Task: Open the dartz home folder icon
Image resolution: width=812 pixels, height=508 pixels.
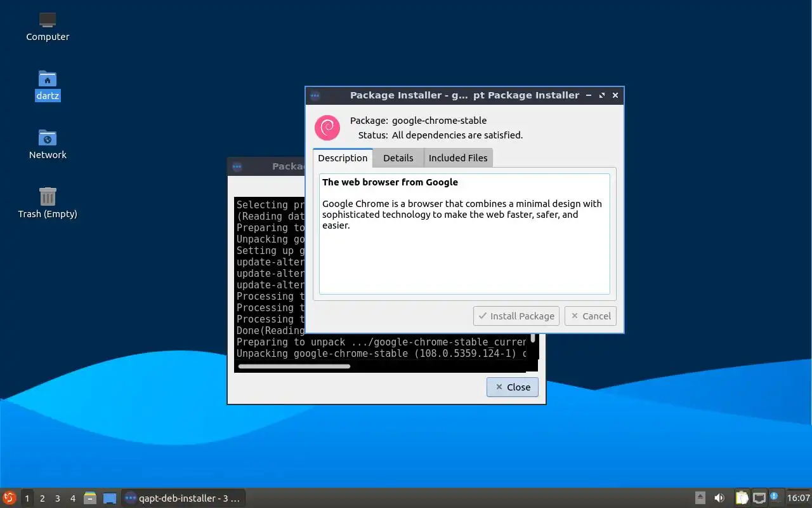Action: [x=48, y=86]
